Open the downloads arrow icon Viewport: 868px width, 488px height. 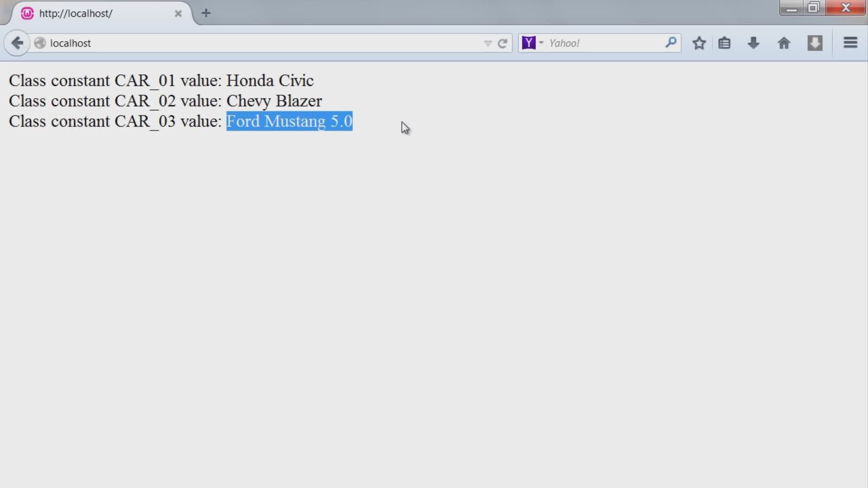click(x=753, y=43)
